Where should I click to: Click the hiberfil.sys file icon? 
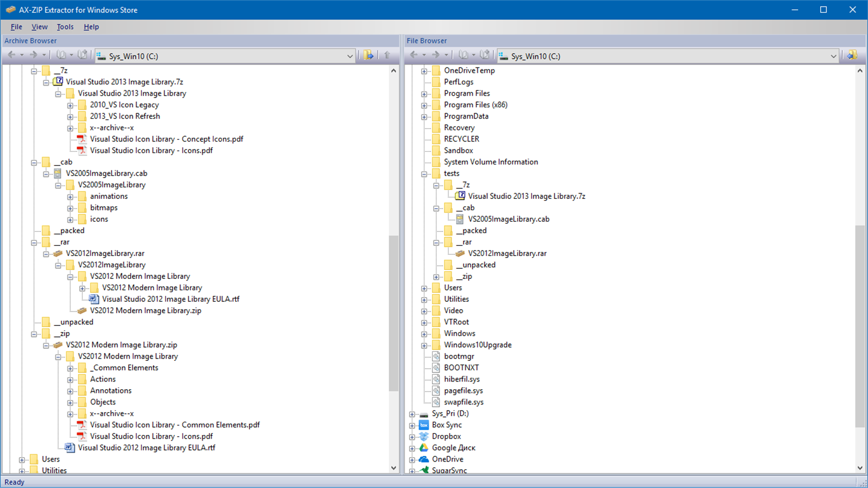pyautogui.click(x=436, y=380)
